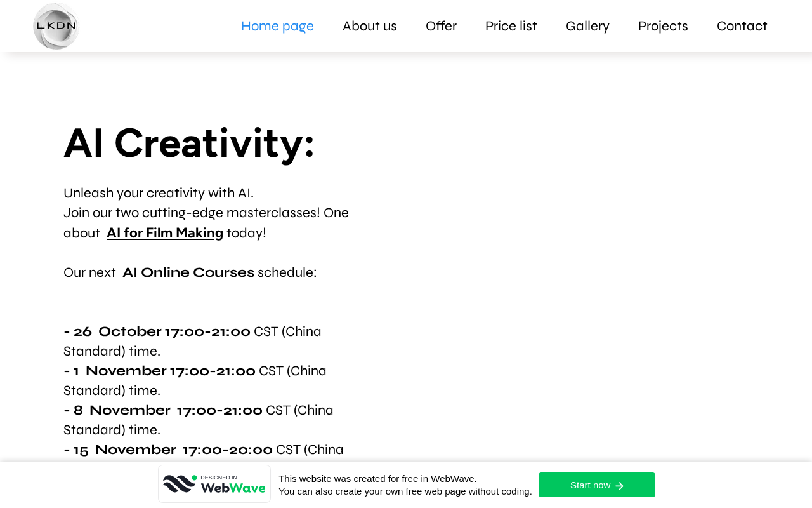Open the Offer menu item
812x508 pixels.
(x=441, y=26)
